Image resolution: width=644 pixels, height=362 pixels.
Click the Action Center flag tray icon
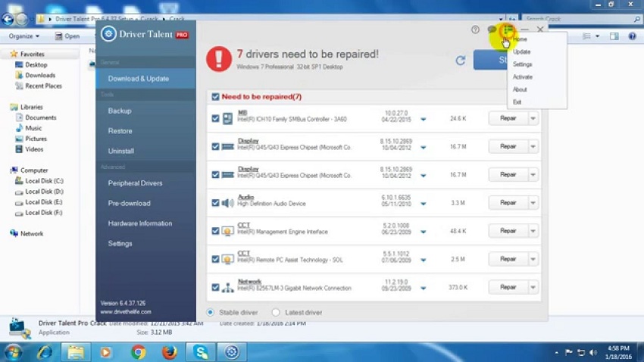point(569,353)
